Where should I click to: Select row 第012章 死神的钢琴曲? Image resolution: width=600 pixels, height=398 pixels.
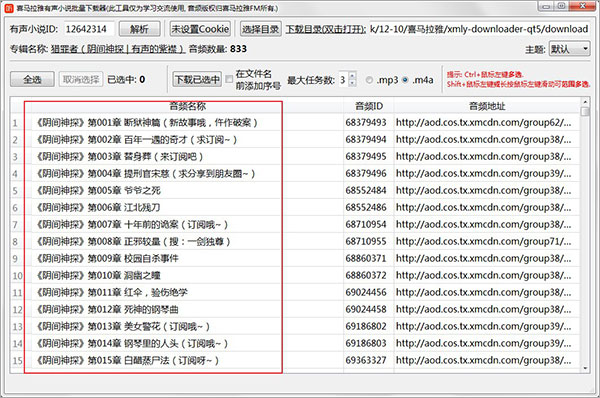coord(188,309)
